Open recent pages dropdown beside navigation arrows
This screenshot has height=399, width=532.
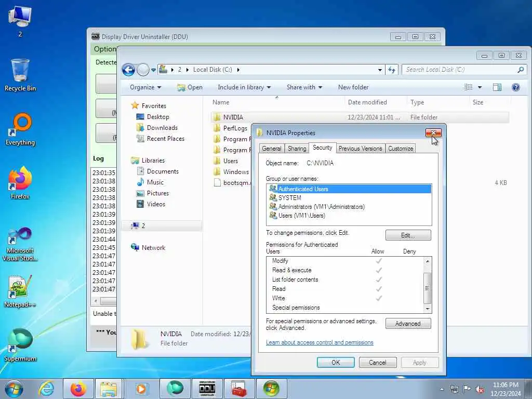point(153,70)
